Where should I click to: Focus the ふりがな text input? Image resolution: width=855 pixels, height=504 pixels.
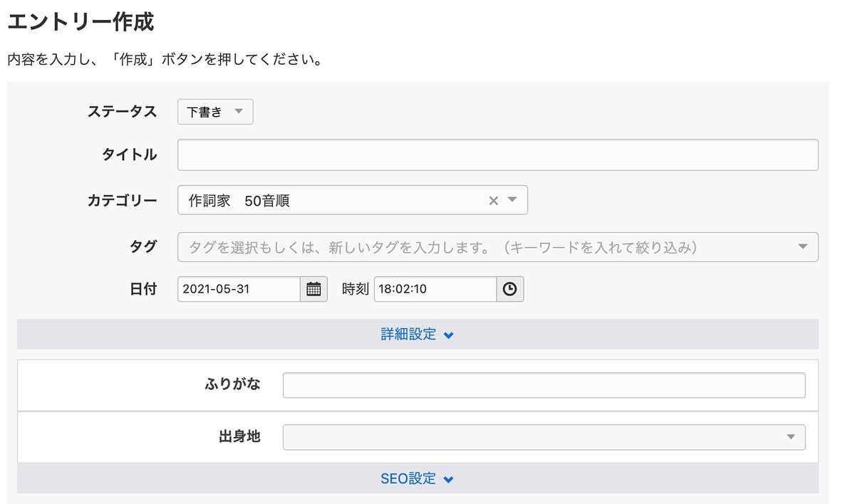(x=544, y=385)
